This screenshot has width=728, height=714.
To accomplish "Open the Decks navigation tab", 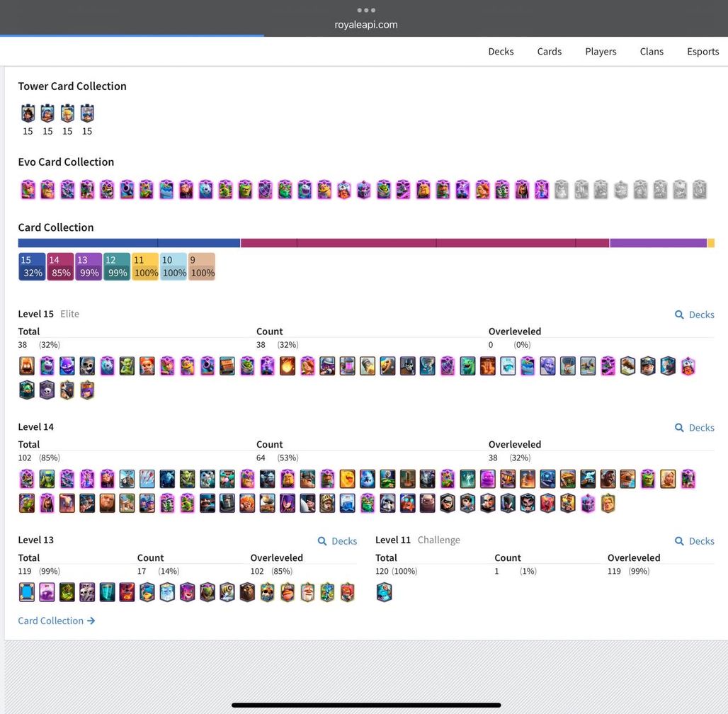I will [501, 52].
